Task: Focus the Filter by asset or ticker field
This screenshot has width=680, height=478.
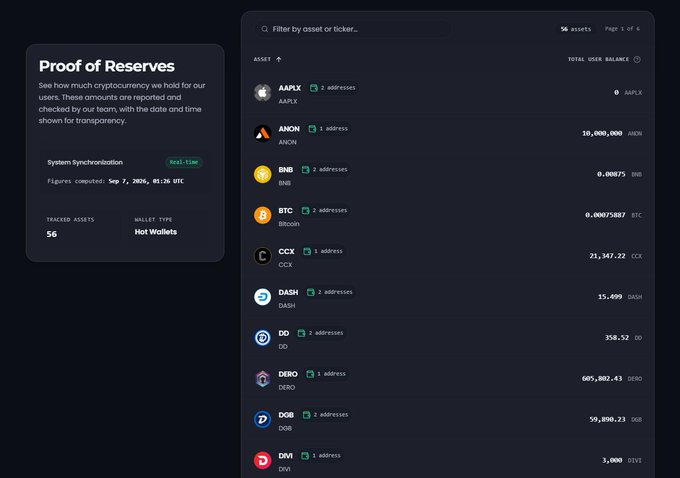Action: pos(352,29)
